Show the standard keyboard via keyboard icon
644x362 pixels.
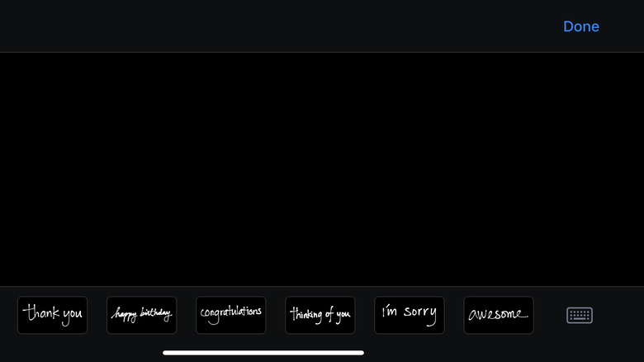tap(579, 315)
